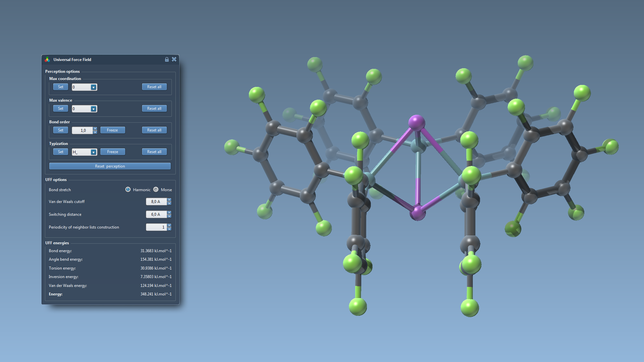Increase Bond order stepper value
Viewport: 644px width, 362px height.
[95, 129]
